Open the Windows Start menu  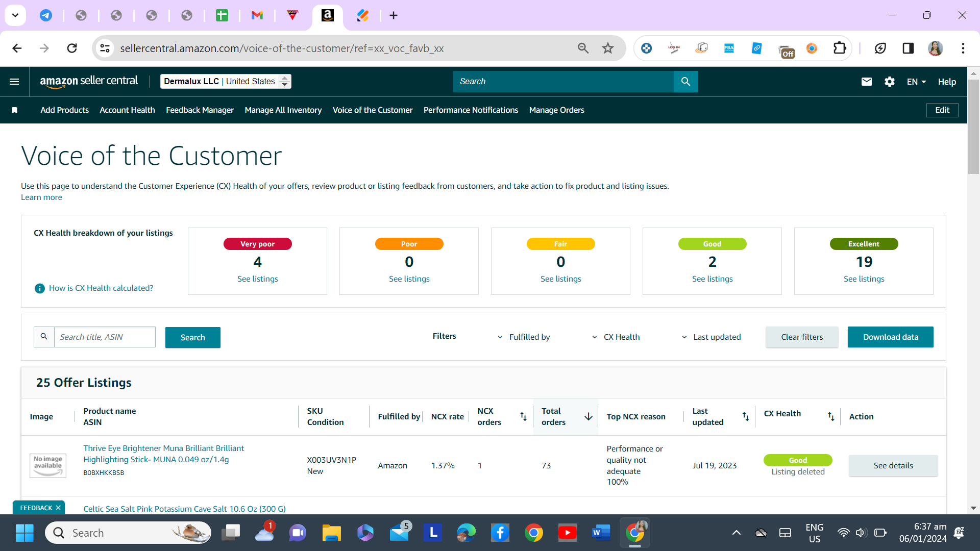click(24, 533)
